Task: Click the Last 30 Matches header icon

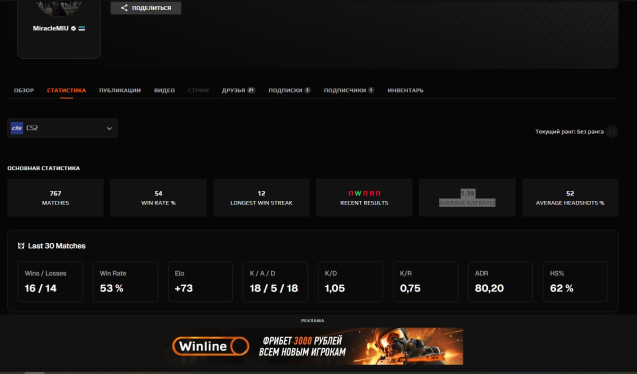Action: (21, 246)
